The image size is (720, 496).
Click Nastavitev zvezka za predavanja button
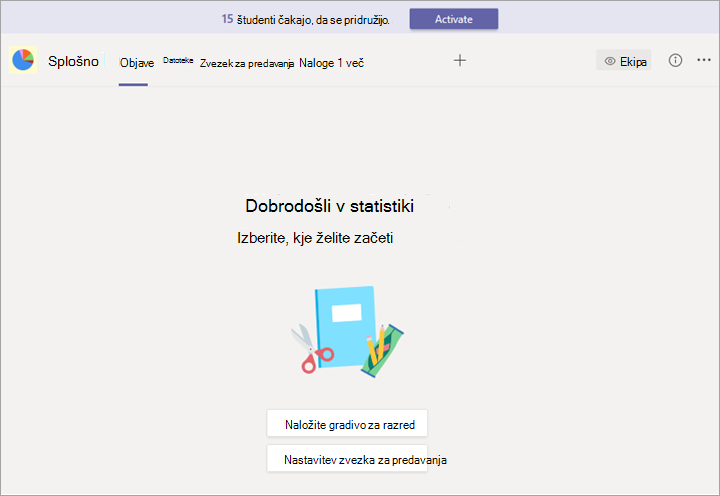pyautogui.click(x=347, y=459)
